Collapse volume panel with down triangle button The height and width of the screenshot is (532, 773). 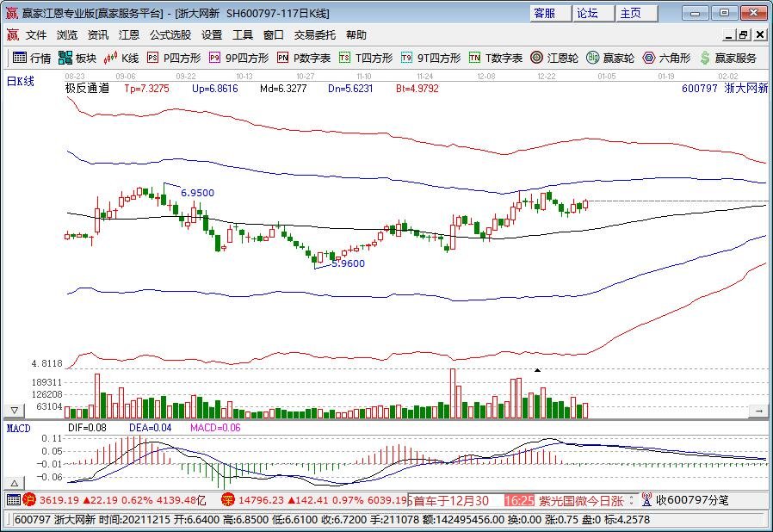(15, 411)
